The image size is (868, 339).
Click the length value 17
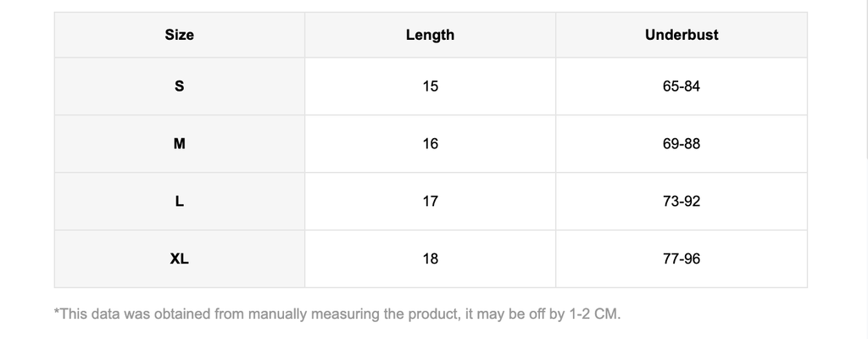coord(430,202)
